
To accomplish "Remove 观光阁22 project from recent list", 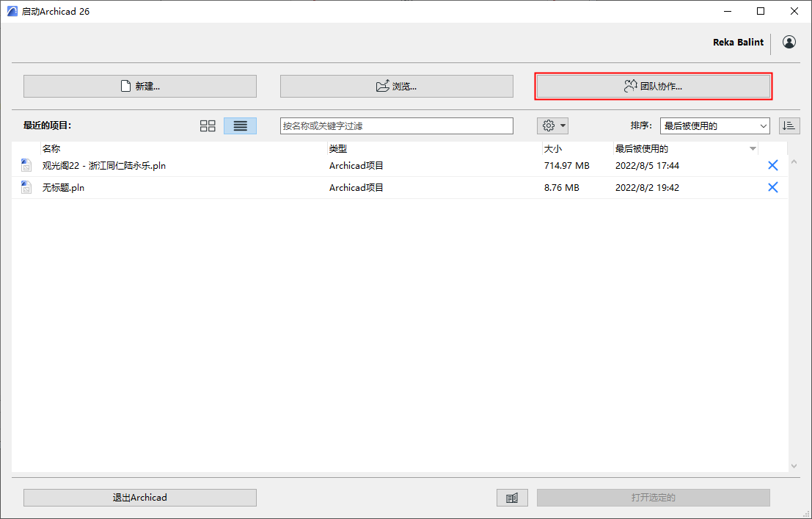I will point(772,165).
